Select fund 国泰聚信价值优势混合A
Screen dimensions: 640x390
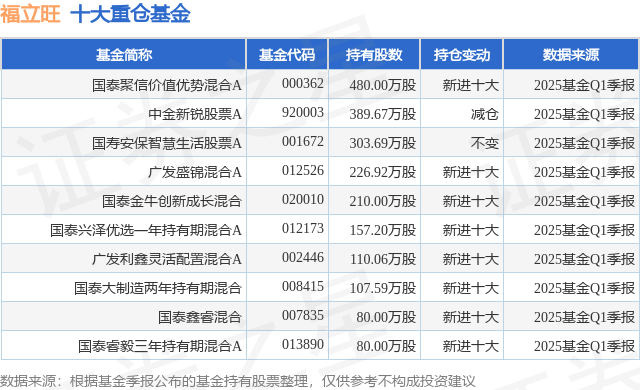click(x=167, y=85)
